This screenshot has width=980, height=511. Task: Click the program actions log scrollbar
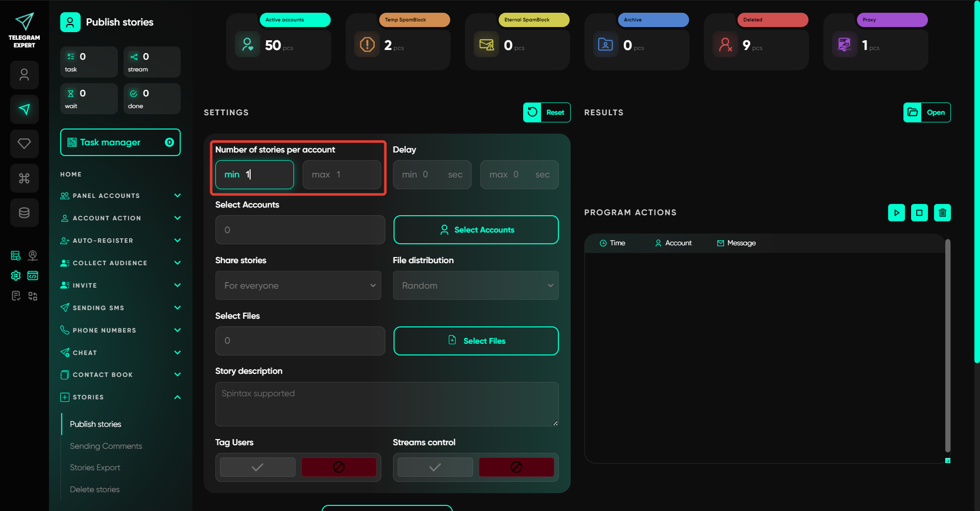point(947,347)
